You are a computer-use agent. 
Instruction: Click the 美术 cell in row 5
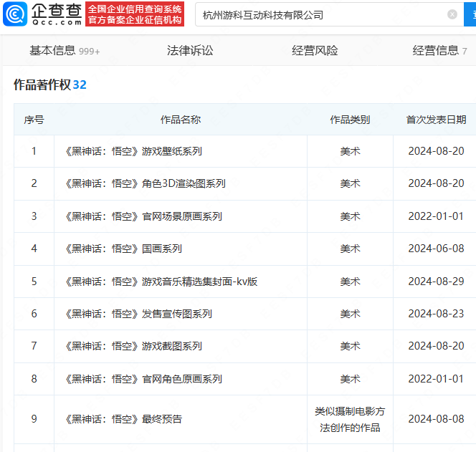[x=350, y=282]
